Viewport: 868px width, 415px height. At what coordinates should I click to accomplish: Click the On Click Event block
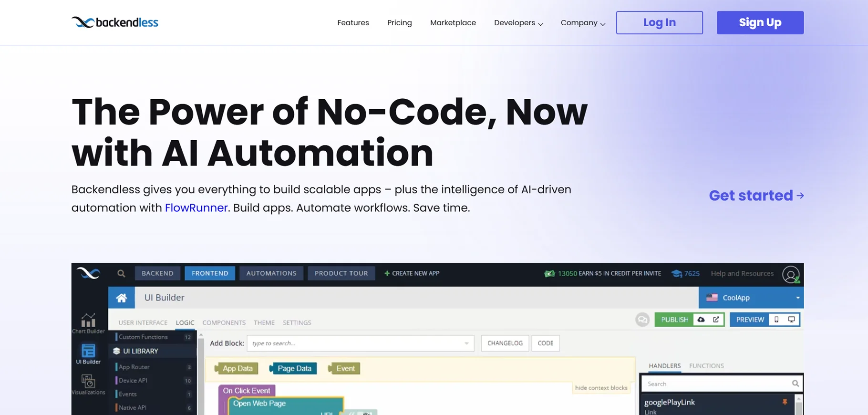coord(247,391)
